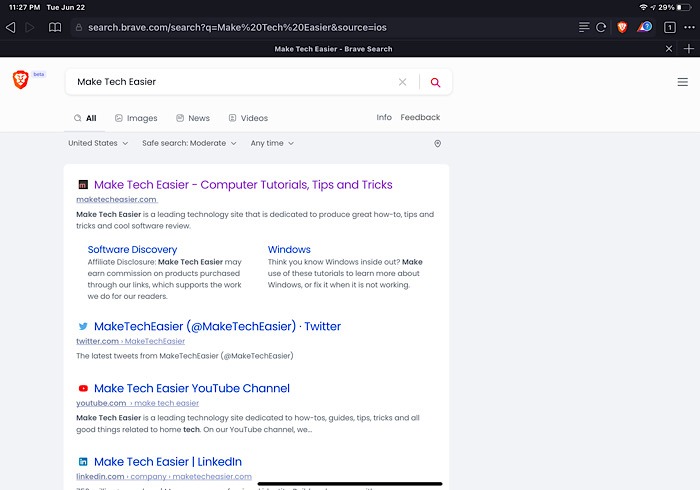Screen dimensions: 700x490
Task: Tap the browser forward arrow
Action: point(30,28)
